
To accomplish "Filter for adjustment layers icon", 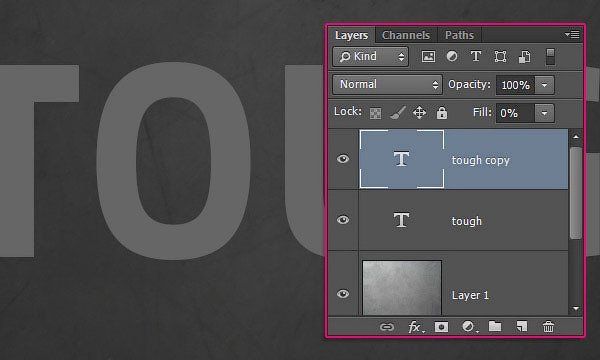I will coord(452,57).
